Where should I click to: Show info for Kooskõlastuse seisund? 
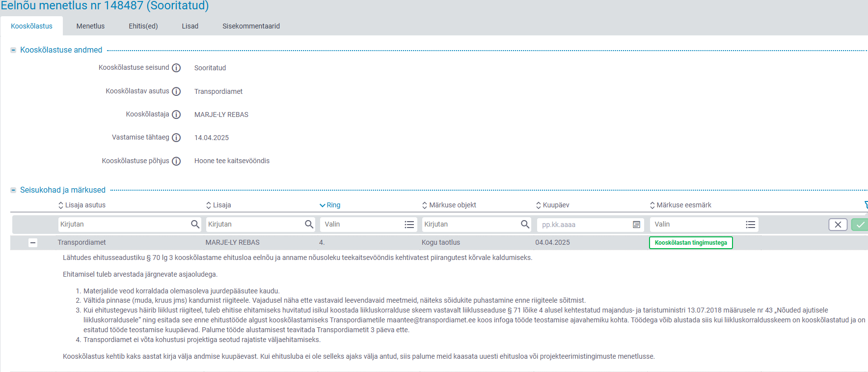click(x=176, y=68)
